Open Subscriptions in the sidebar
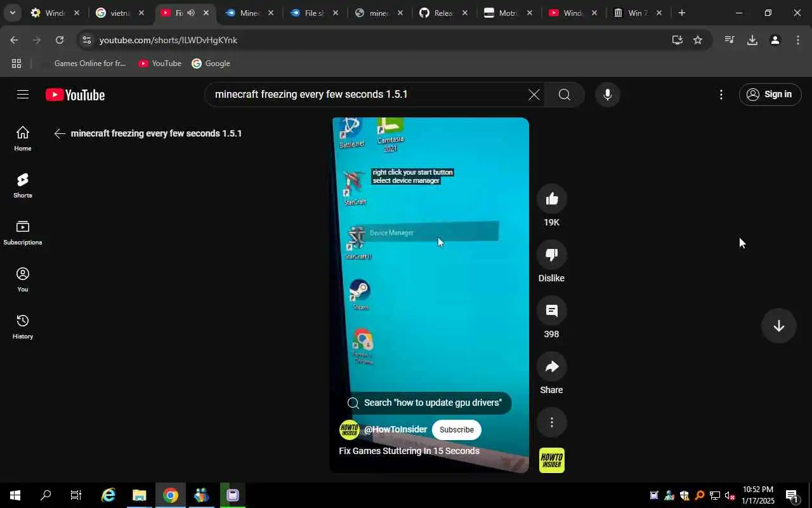Viewport: 812px width, 508px height. point(23,232)
